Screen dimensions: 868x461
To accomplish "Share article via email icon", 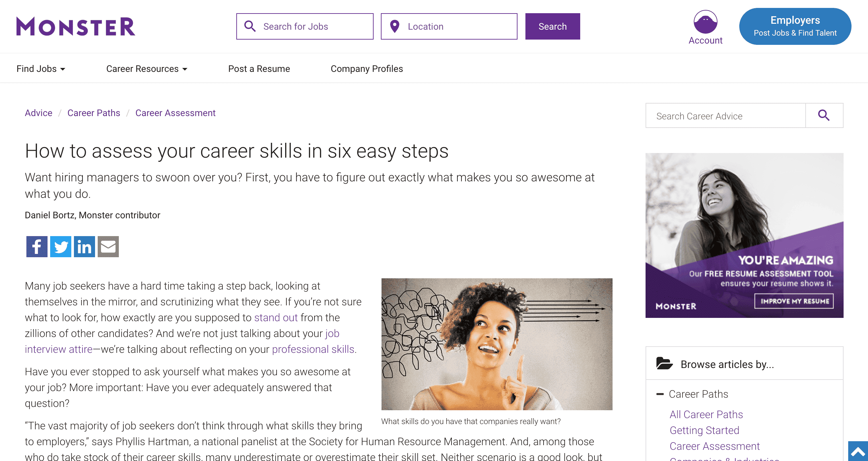I will pos(108,247).
